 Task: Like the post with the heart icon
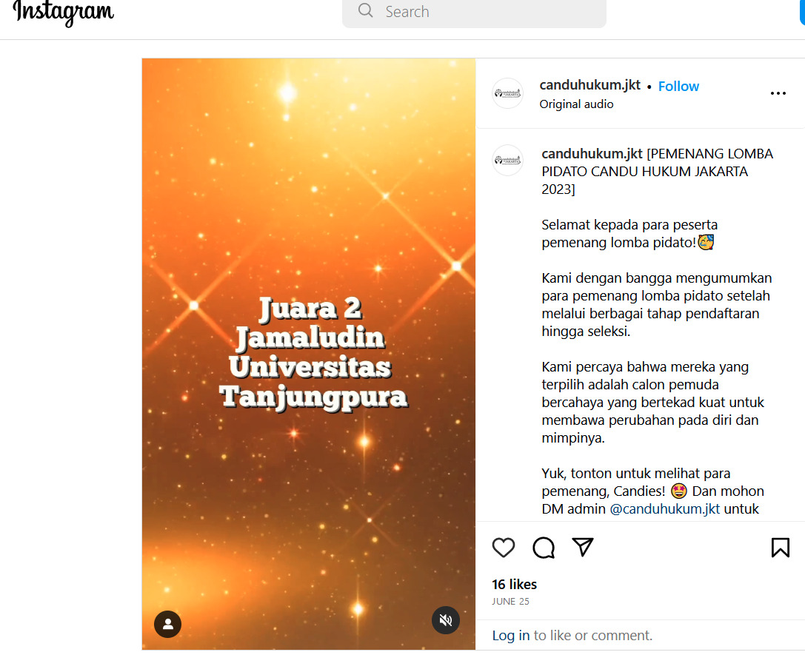[503, 548]
